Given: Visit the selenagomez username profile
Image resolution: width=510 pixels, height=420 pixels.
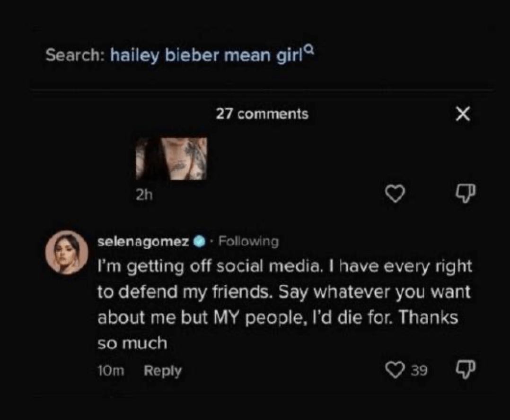Looking at the screenshot, I should [143, 242].
